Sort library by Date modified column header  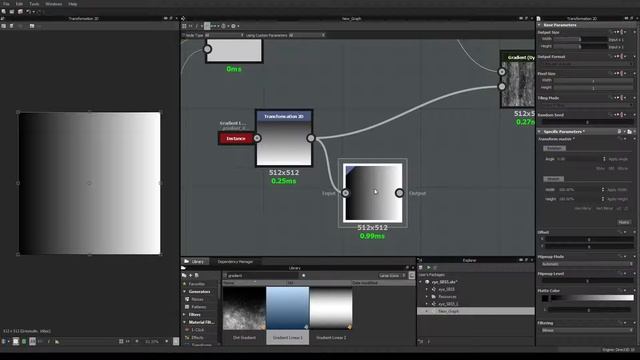pos(383,282)
